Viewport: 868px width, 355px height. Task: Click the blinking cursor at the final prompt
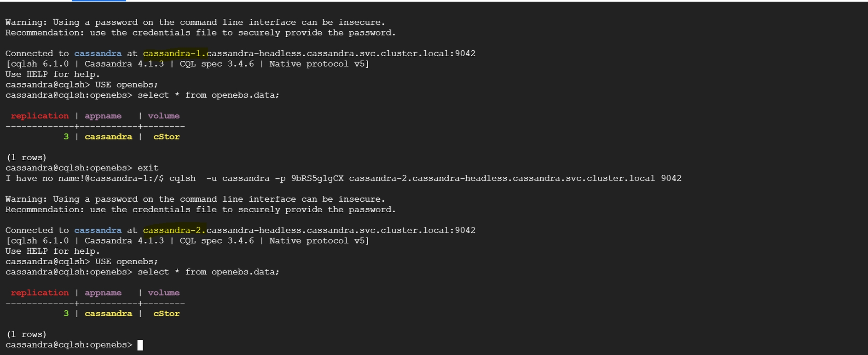click(x=140, y=345)
